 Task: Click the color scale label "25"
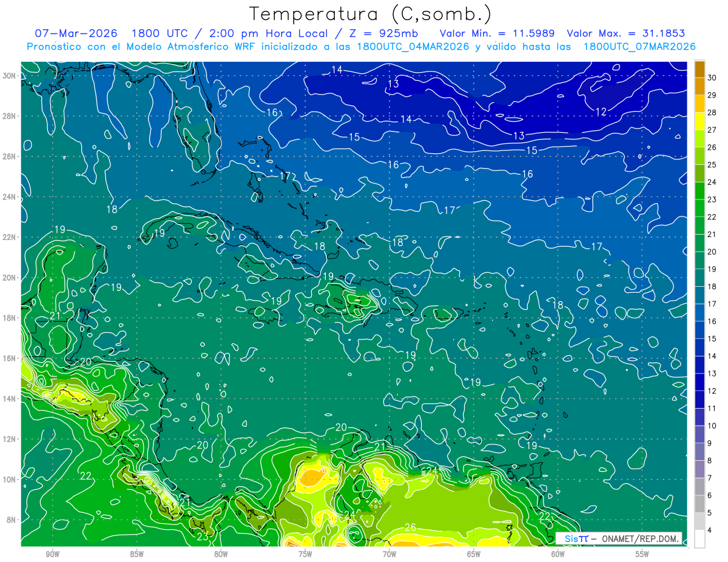pyautogui.click(x=712, y=165)
